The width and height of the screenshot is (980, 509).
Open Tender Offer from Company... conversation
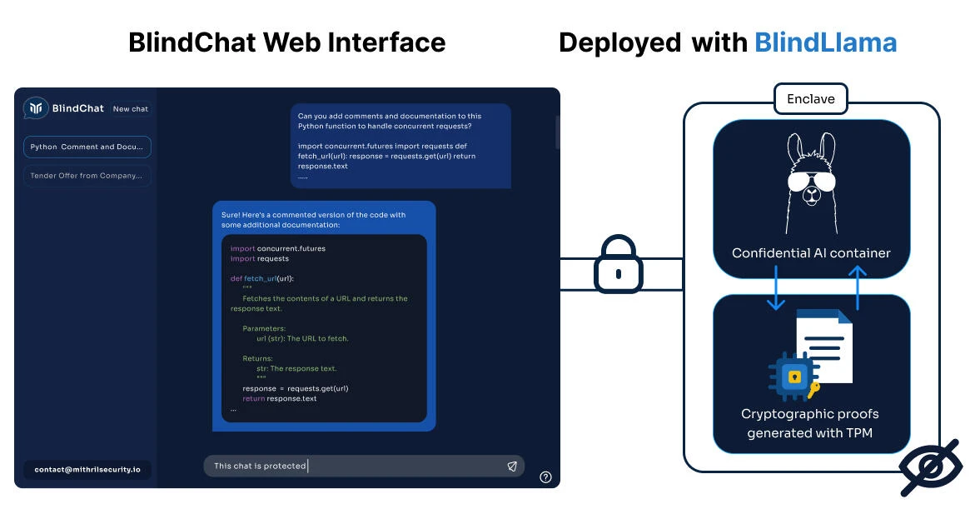[x=87, y=176]
